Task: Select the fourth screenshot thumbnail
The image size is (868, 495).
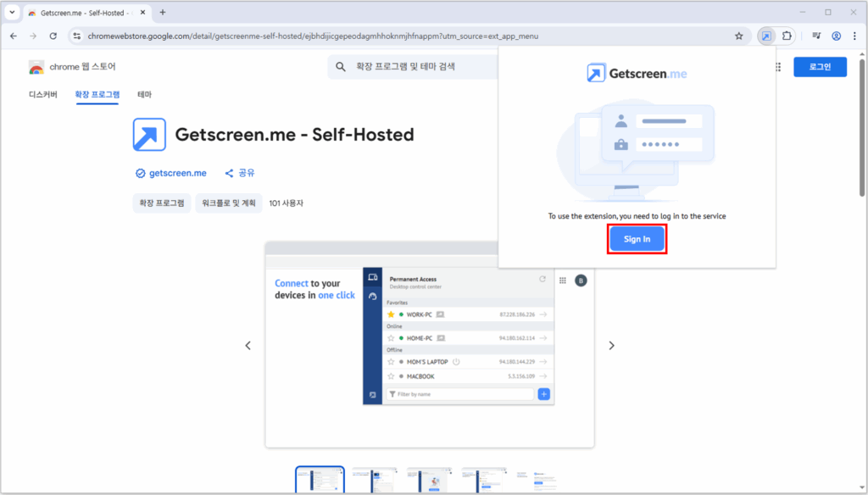Action: (x=484, y=480)
